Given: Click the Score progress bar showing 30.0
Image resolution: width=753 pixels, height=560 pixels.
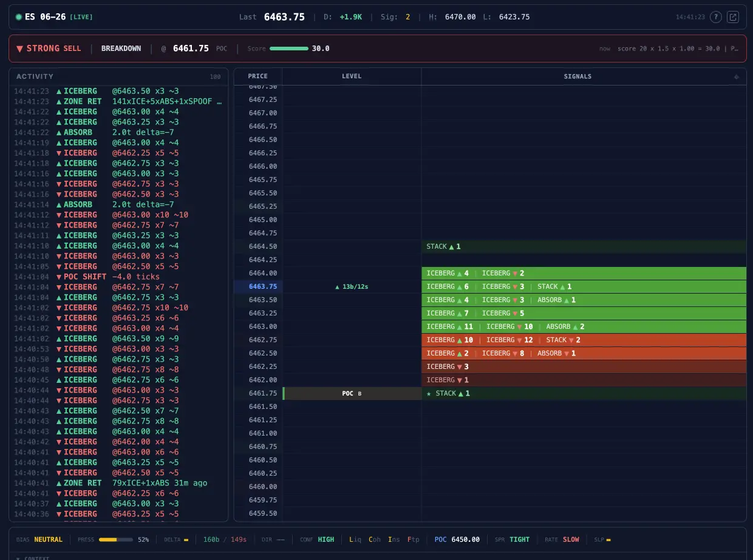Looking at the screenshot, I should [289, 49].
